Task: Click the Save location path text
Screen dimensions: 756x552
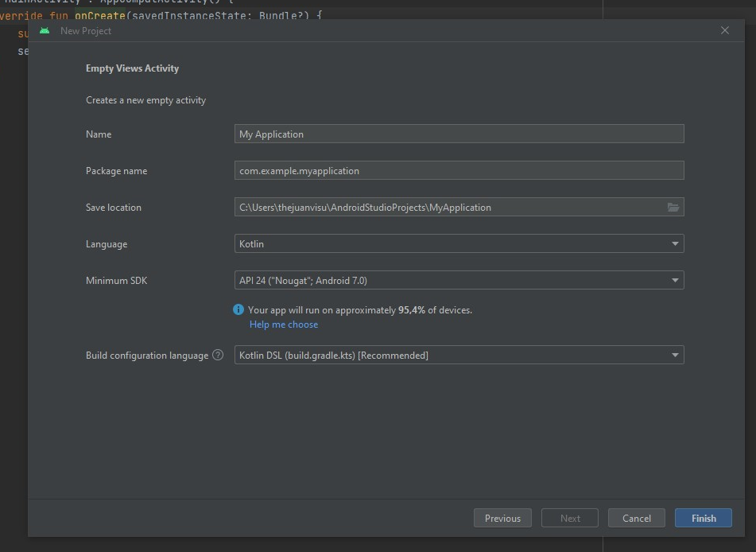Action: [x=366, y=208]
